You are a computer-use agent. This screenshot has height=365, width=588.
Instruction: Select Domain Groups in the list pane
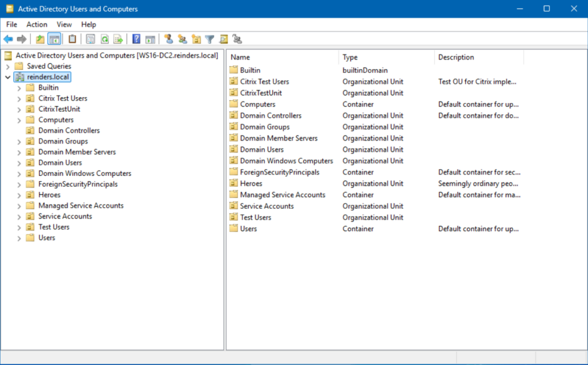[265, 126]
